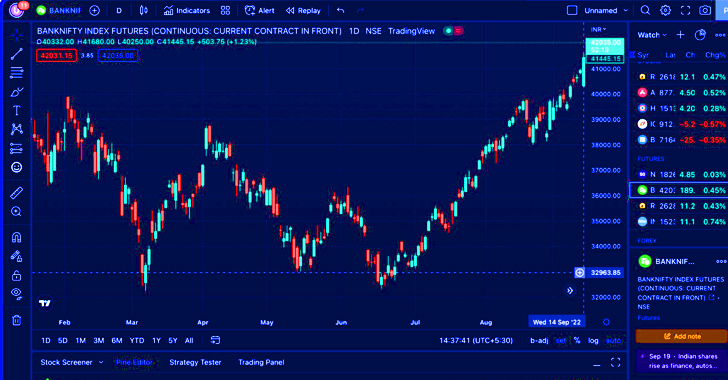Switch to the Strategy Tester tab
Viewport: 728px width, 380px height.
(x=195, y=362)
